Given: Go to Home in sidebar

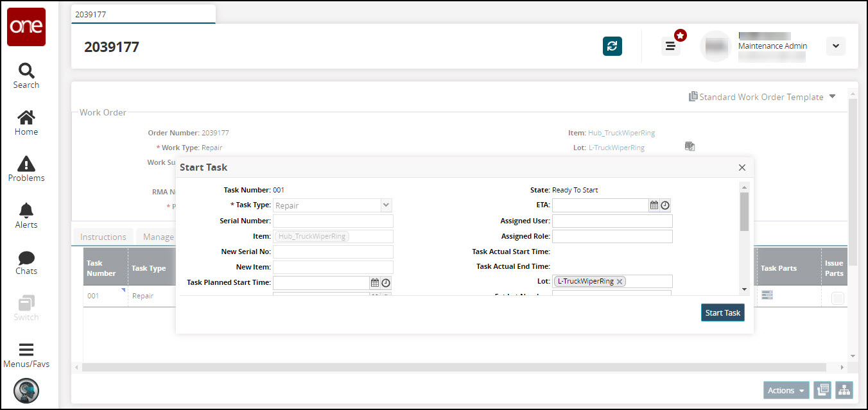Looking at the screenshot, I should 26,123.
